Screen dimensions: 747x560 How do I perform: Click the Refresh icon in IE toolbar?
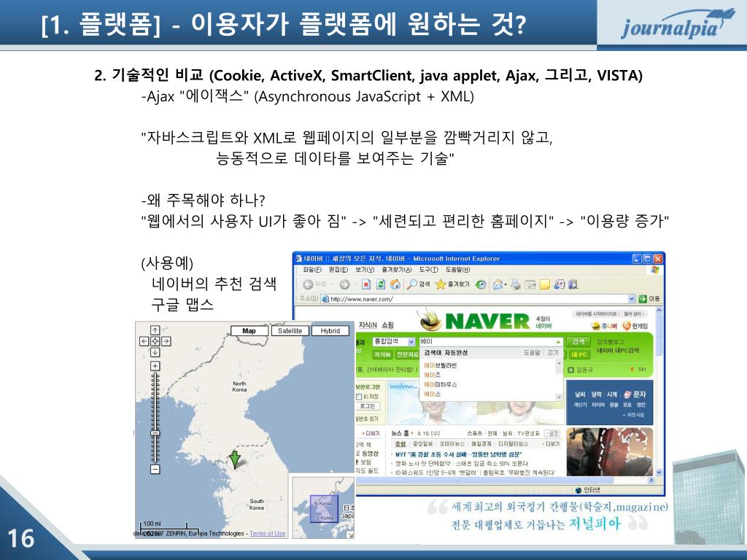pos(380,284)
